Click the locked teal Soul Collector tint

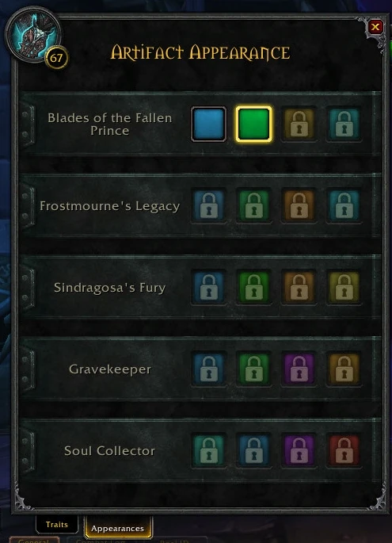click(208, 450)
